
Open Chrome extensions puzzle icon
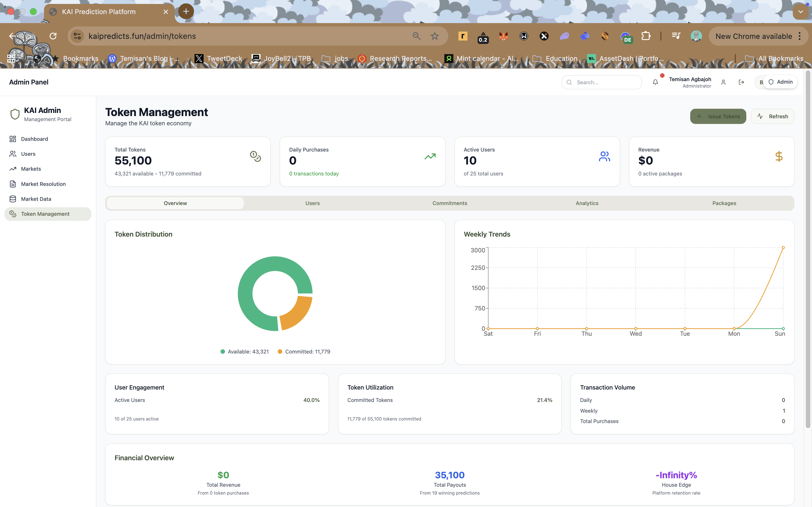click(x=646, y=36)
